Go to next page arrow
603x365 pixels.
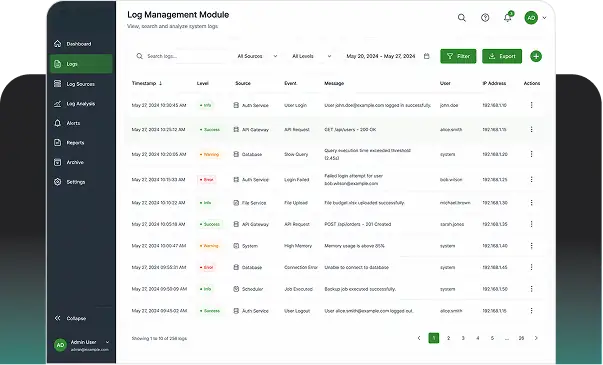536,338
